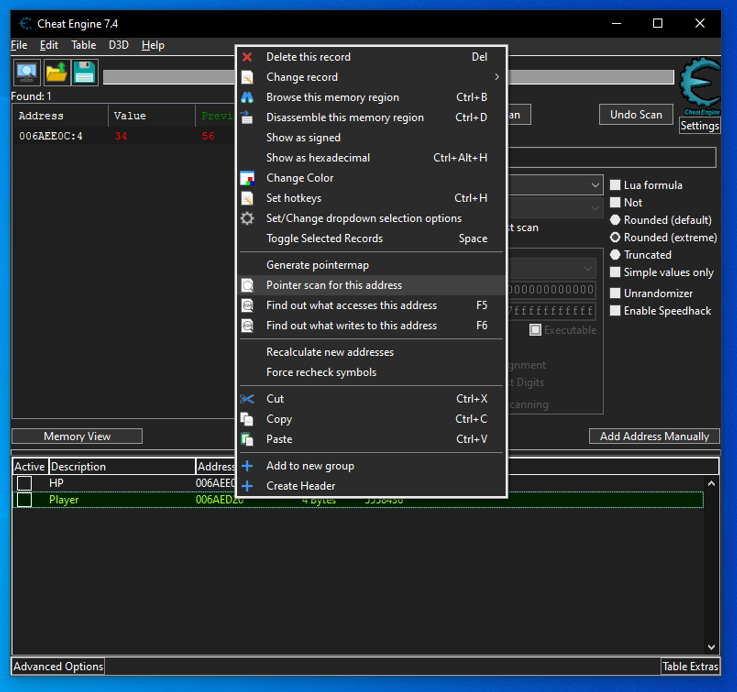
Task: Click the scissors Cut icon
Action: 247,399
